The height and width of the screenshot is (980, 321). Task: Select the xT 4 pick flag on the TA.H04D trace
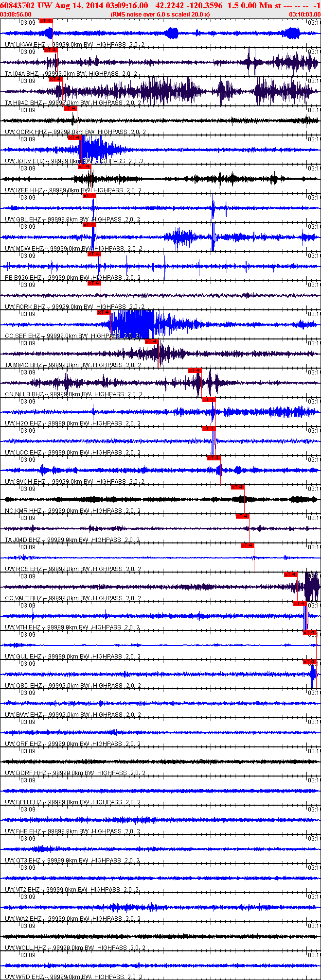(x=56, y=79)
